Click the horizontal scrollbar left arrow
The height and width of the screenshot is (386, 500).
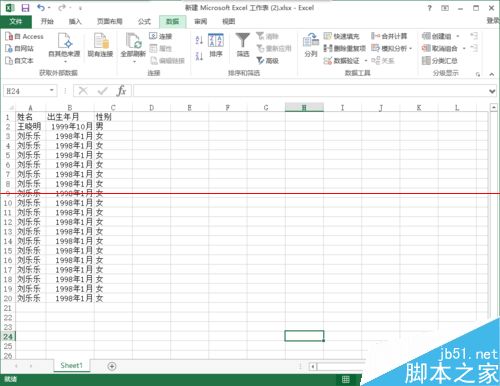[313, 367]
